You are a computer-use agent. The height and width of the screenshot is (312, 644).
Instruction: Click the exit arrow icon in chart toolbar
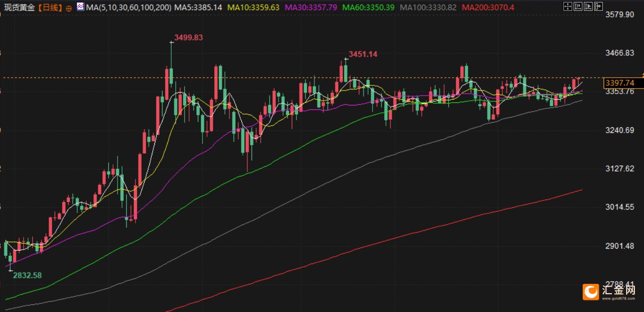click(x=599, y=6)
